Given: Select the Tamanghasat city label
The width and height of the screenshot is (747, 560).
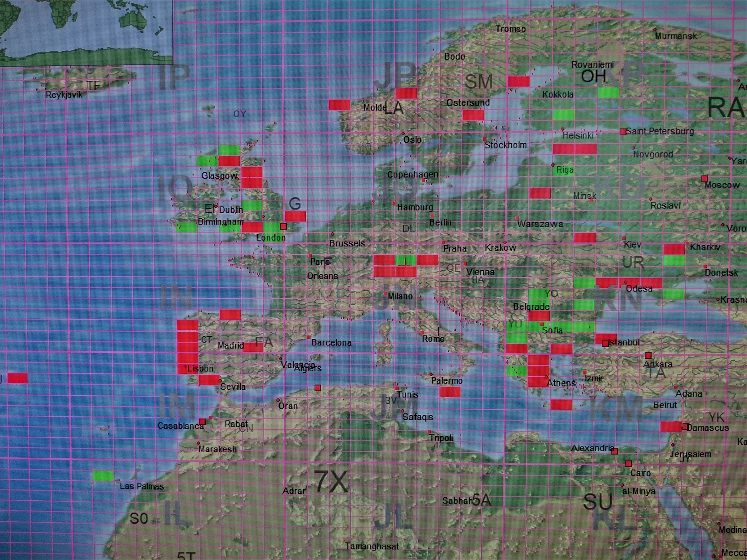Looking at the screenshot, I should [x=372, y=546].
